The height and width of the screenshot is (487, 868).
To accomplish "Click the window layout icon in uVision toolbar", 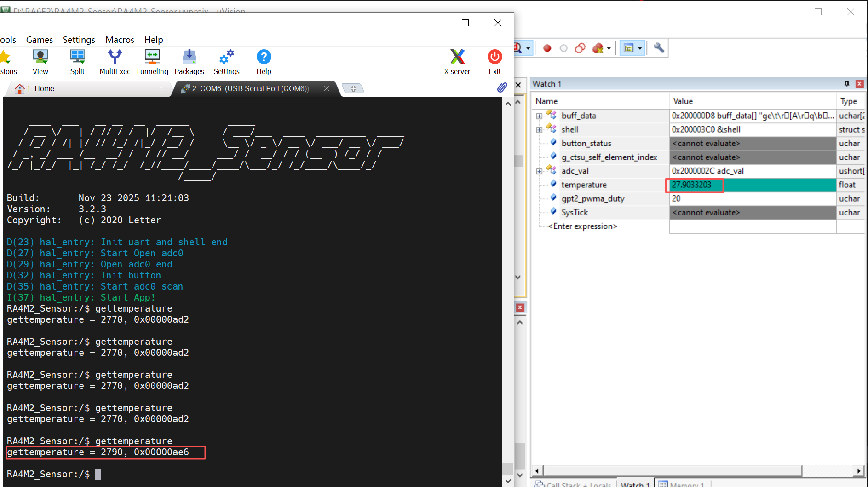I will [628, 48].
